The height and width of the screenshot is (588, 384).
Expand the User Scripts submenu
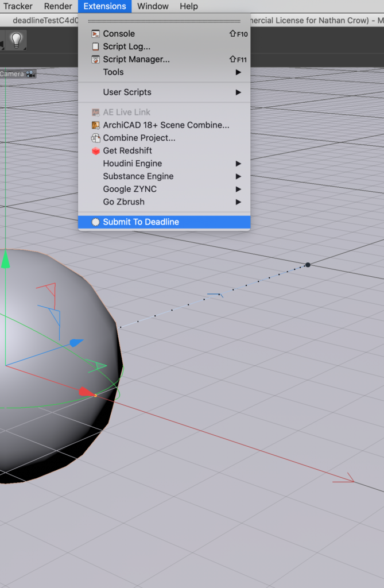tap(164, 92)
